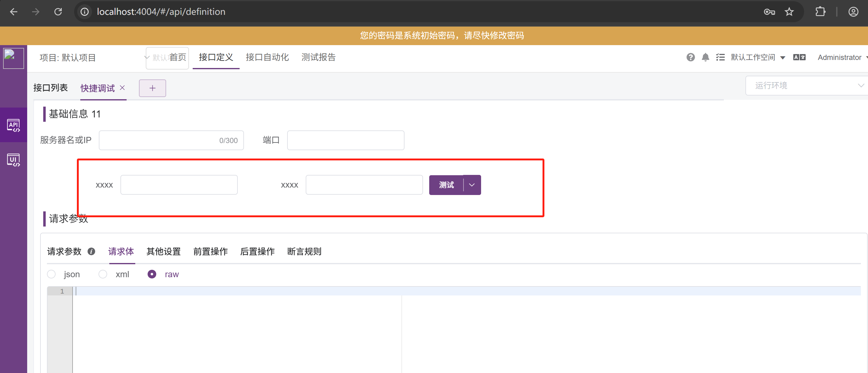The width and height of the screenshot is (868, 373).
Task: Open 接口定义 menu item
Action: [x=216, y=57]
